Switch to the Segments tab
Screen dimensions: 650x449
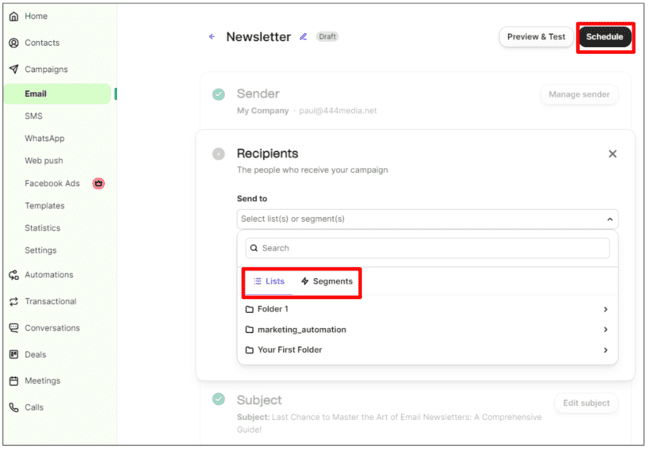coord(327,282)
